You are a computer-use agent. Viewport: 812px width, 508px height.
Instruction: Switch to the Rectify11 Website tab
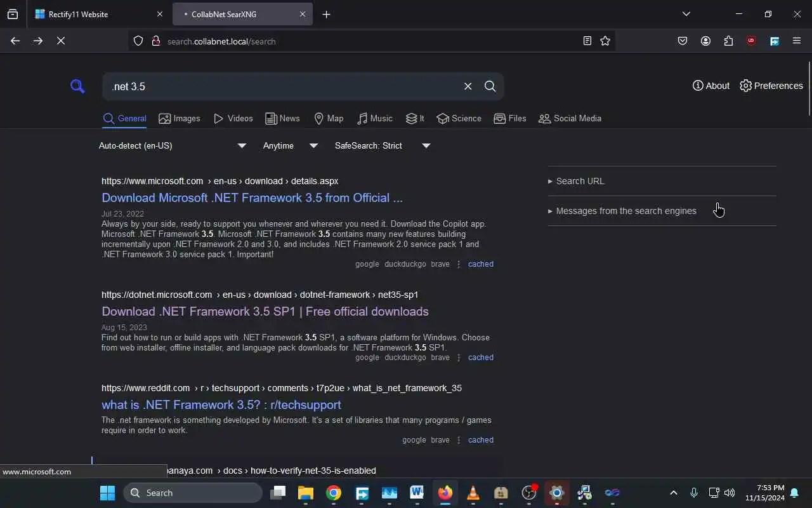tap(100, 14)
